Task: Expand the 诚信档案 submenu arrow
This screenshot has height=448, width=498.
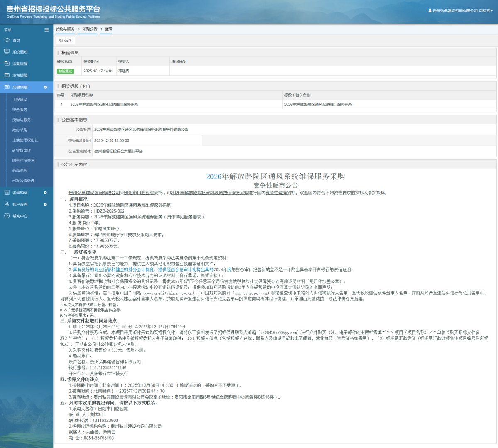Action: pos(45,193)
